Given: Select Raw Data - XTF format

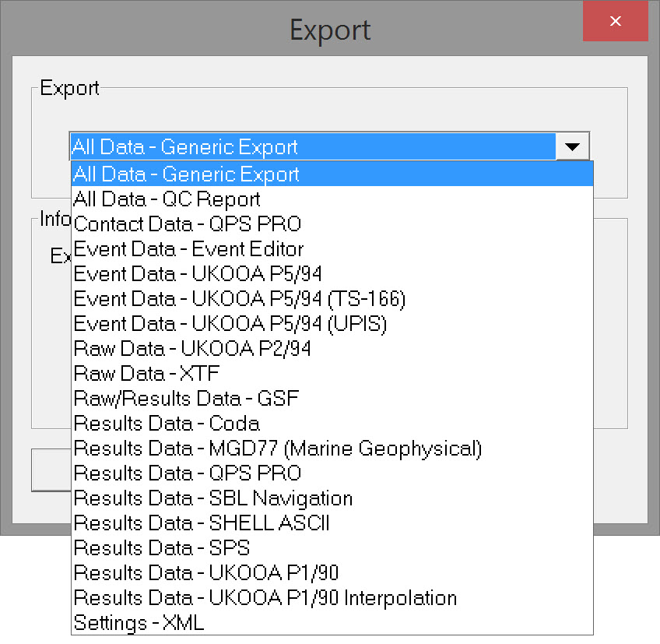Looking at the screenshot, I should click(x=147, y=374).
